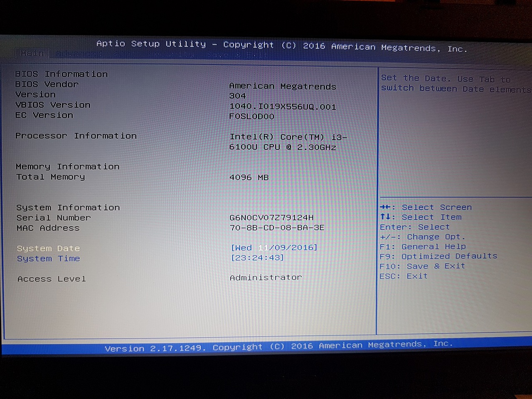Click the Access Level Administrator value
Screen dimensions: 532x399
[x=266, y=277]
